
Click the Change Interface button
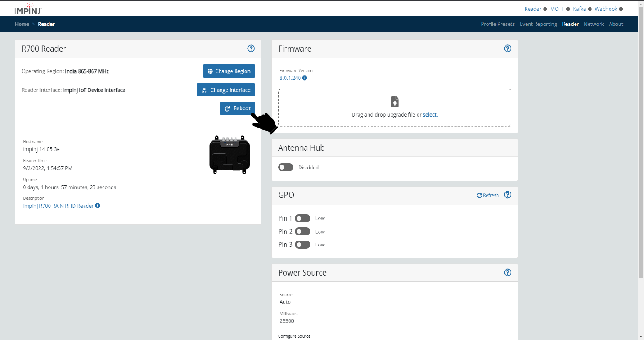tap(226, 90)
